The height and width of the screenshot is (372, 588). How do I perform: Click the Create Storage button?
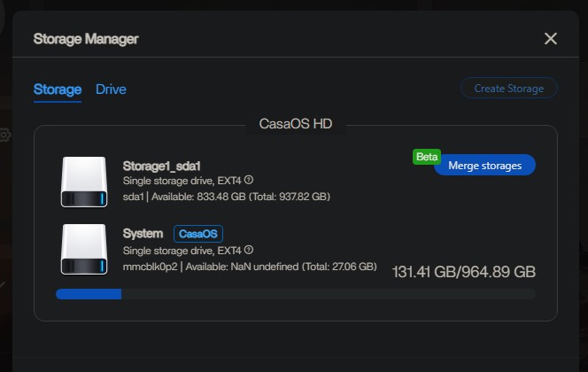(x=509, y=88)
